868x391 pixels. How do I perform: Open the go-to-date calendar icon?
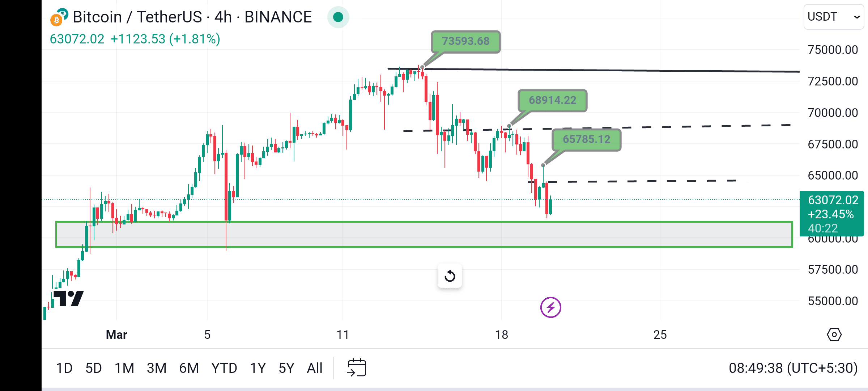pyautogui.click(x=357, y=368)
